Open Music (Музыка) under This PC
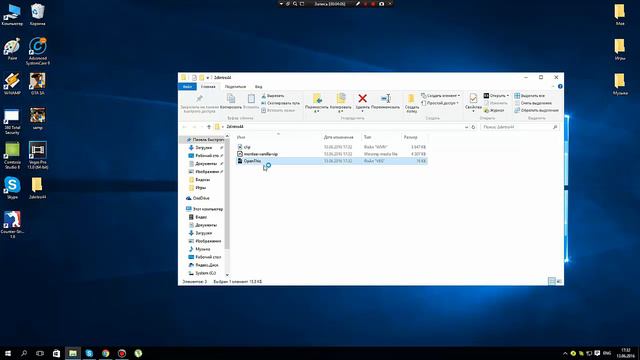This screenshot has width=640, height=360. 200,249
